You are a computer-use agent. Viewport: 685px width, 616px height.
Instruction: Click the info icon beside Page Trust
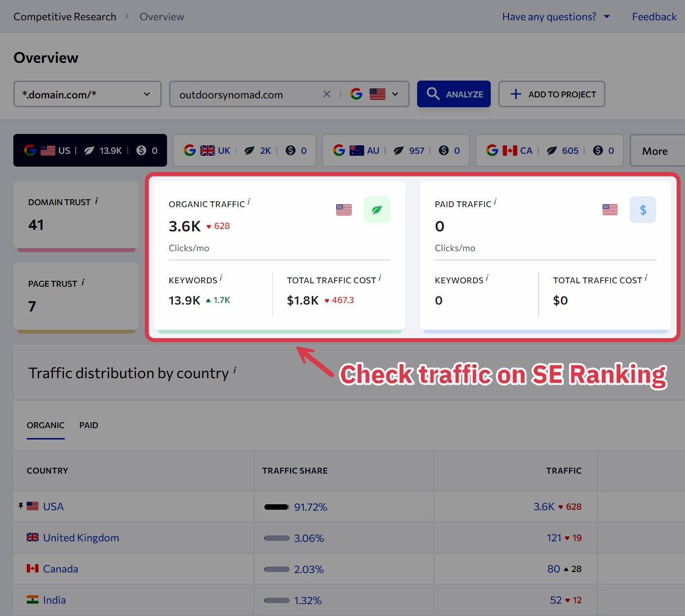point(83,282)
